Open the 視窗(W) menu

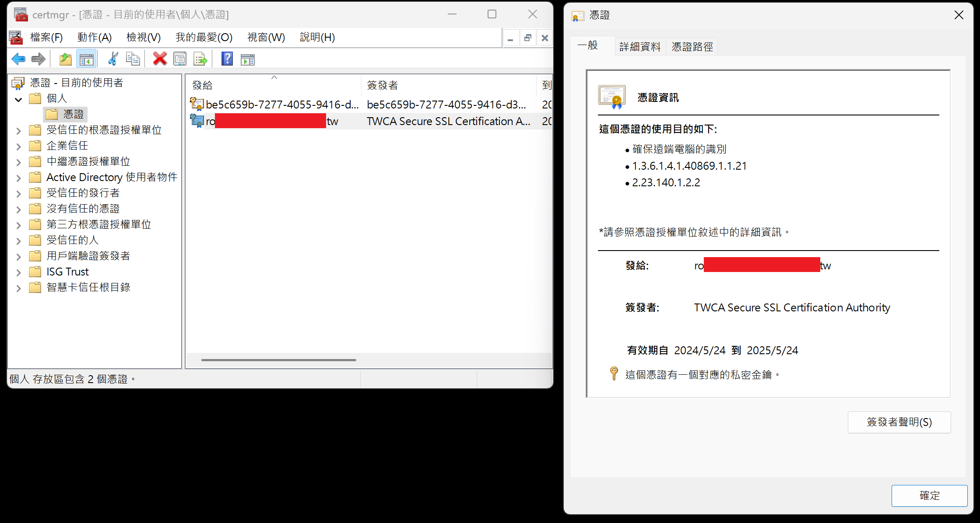pyautogui.click(x=266, y=38)
